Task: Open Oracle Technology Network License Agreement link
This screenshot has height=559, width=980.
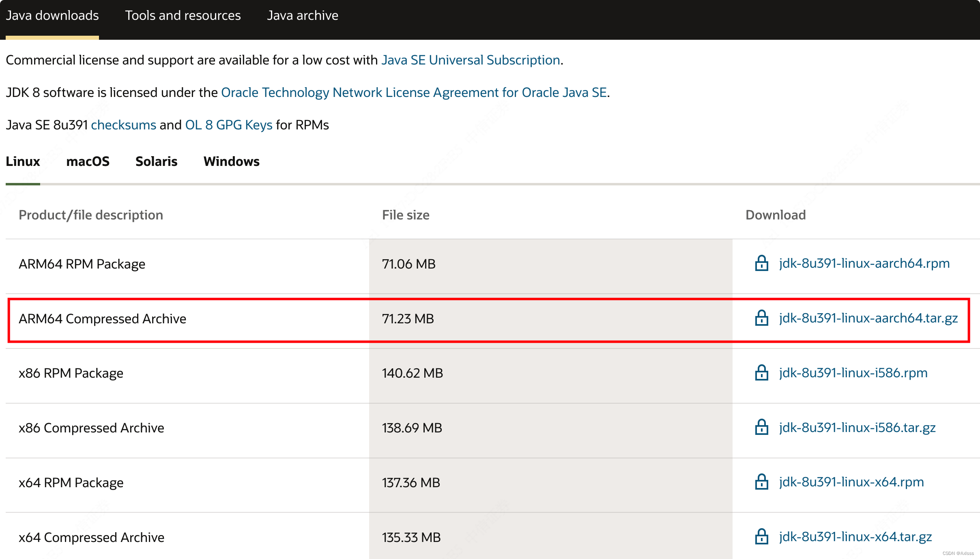Action: click(x=414, y=92)
